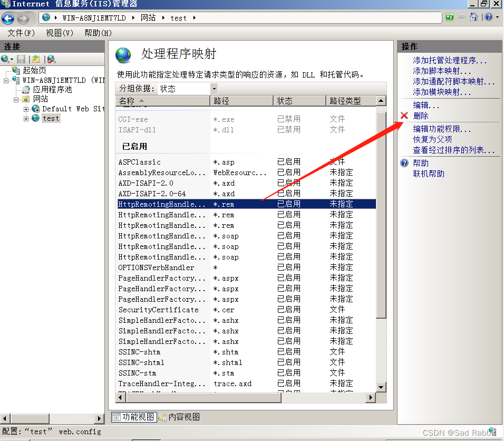Click the yellow up-folder icon in Connections toolbar
The width and height of the screenshot is (504, 441).
35,59
